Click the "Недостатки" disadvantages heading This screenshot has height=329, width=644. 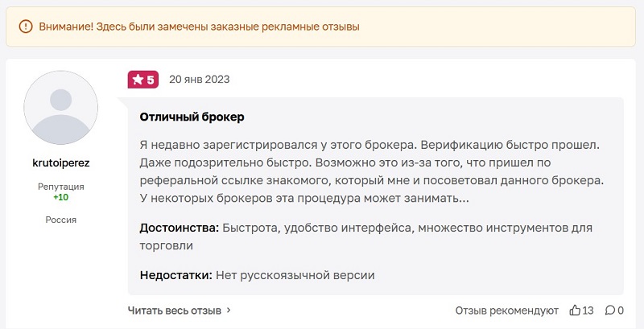click(x=175, y=275)
